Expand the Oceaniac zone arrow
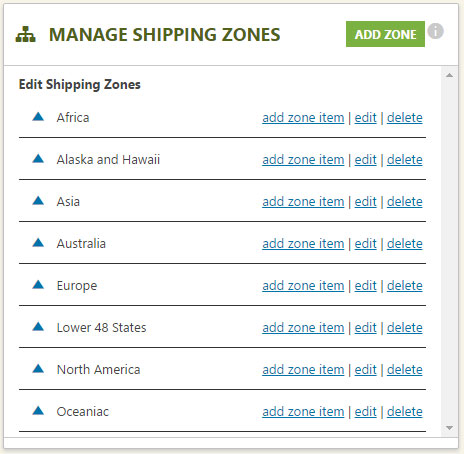This screenshot has width=464, height=454. (38, 410)
